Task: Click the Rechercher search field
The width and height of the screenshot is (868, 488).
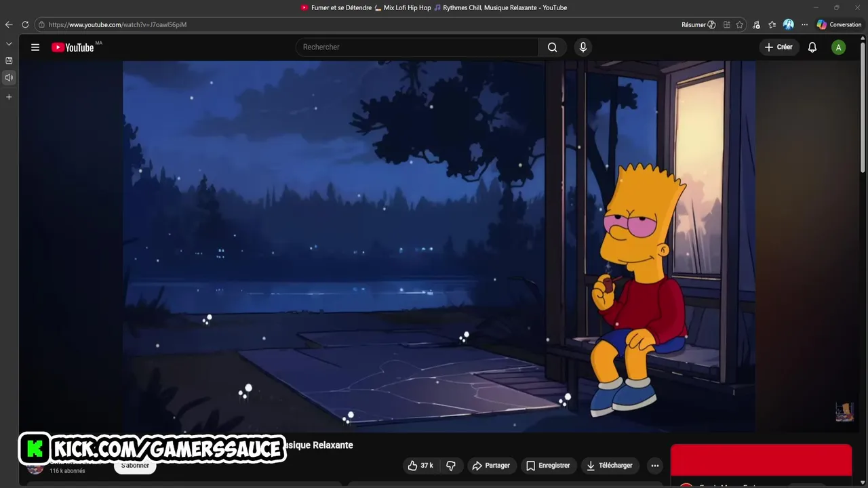Action: [x=417, y=47]
